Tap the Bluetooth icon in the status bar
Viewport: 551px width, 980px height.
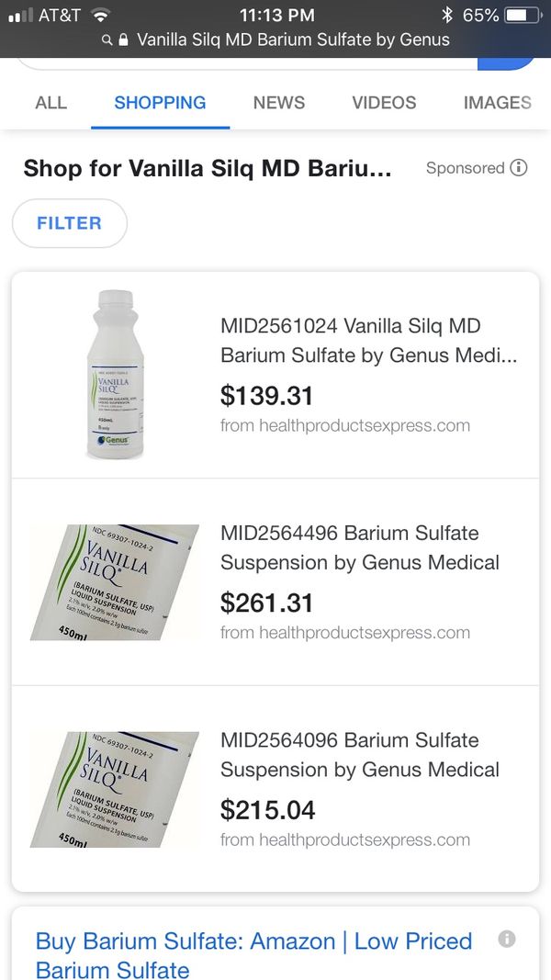(445, 14)
